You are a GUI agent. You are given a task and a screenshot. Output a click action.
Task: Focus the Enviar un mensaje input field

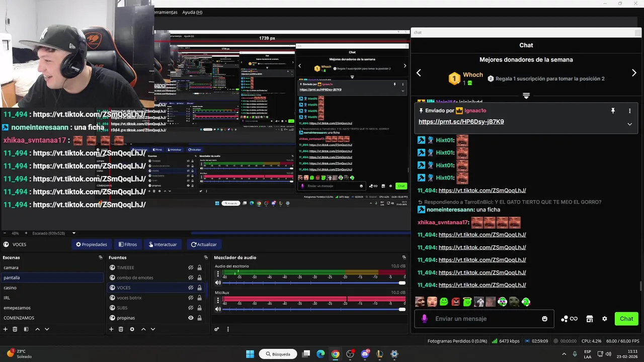pos(484,319)
